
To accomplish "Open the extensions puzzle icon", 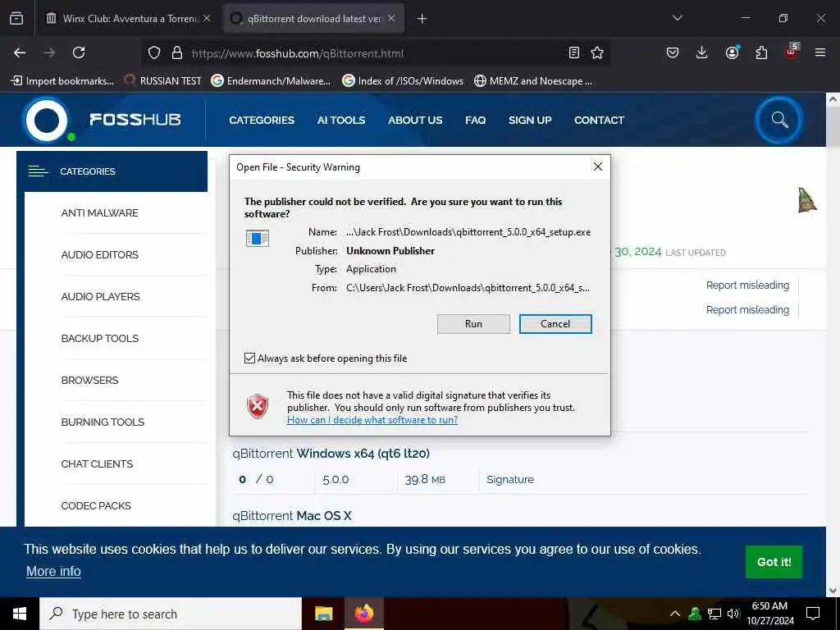I will [x=761, y=52].
